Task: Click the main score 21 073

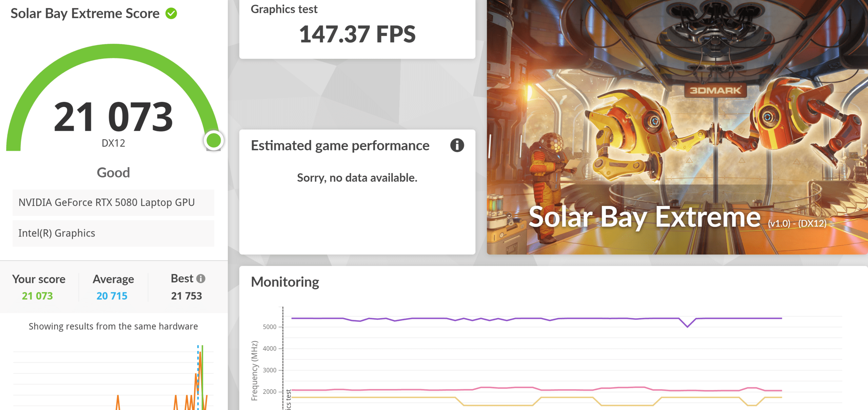Action: tap(113, 117)
